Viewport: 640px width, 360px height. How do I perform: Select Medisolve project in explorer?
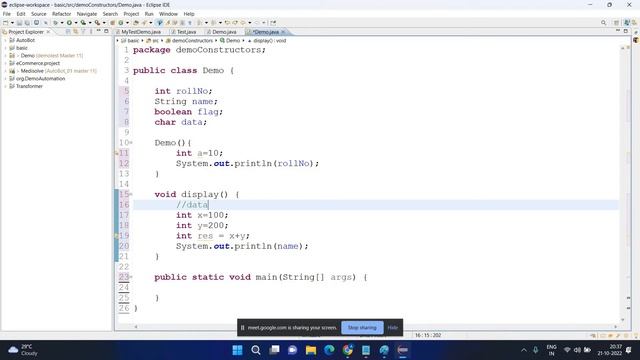click(32, 71)
